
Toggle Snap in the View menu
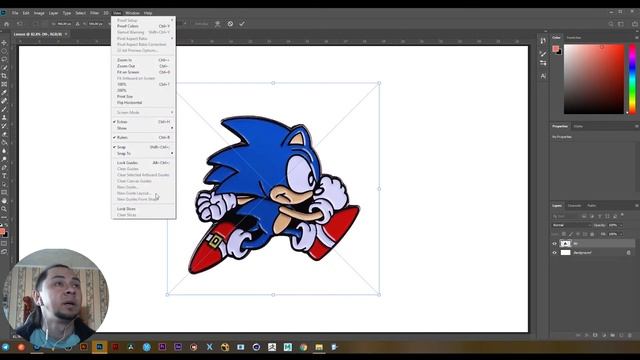coord(143,147)
